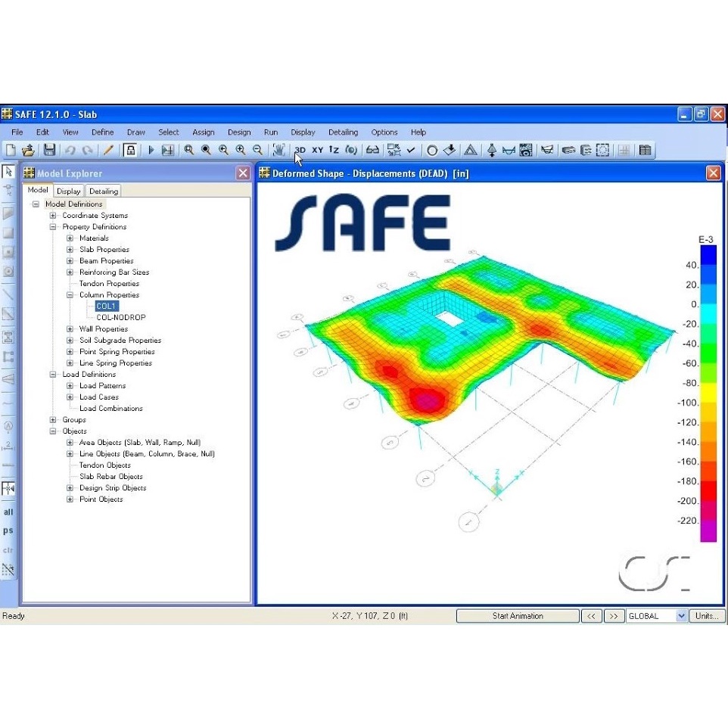Show undeformed shape circle icon
The height and width of the screenshot is (728, 728).
click(432, 151)
